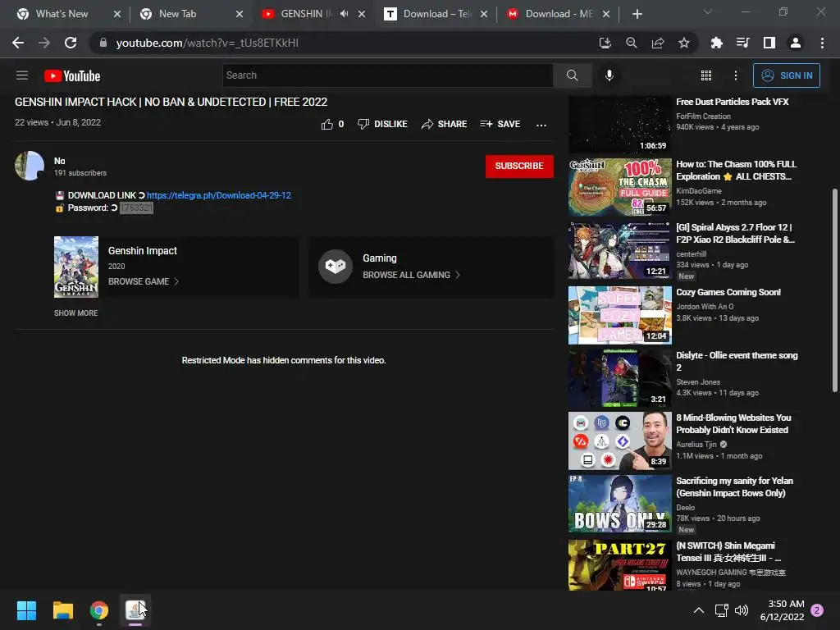This screenshot has height=630, width=840.
Task: Toggle the Chrome side panel
Action: [x=769, y=43]
